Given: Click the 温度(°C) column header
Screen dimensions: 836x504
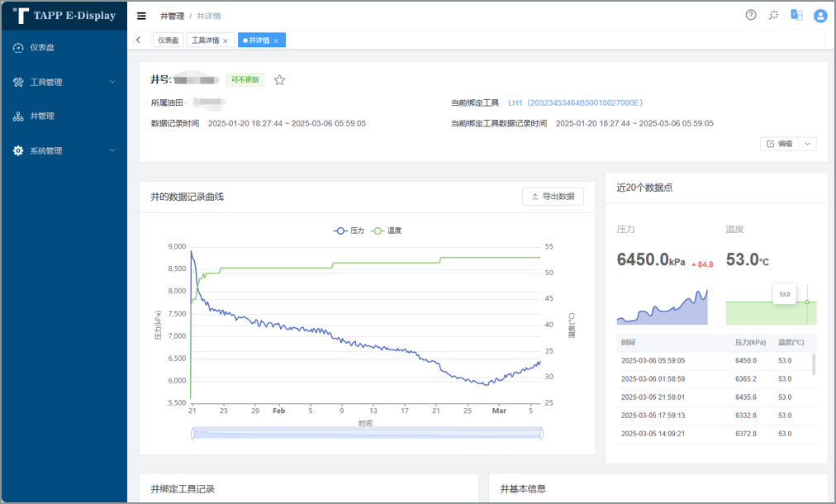Looking at the screenshot, I should click(x=791, y=342).
